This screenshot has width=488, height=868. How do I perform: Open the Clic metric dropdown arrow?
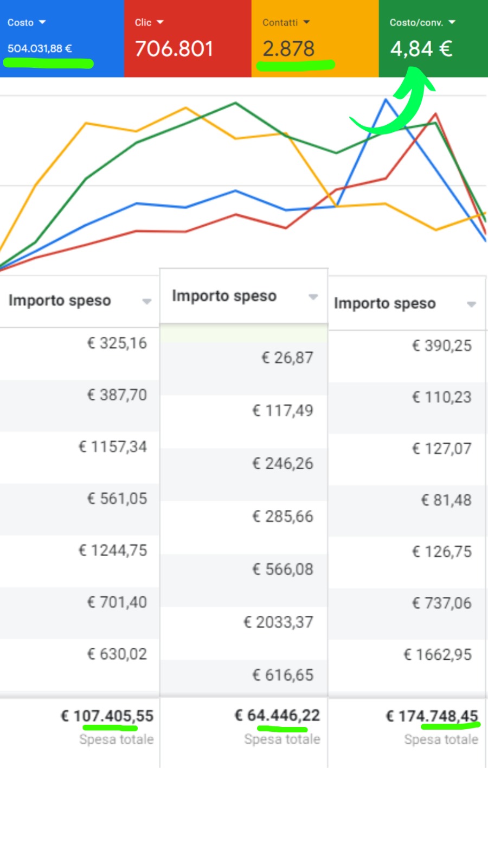pyautogui.click(x=160, y=22)
